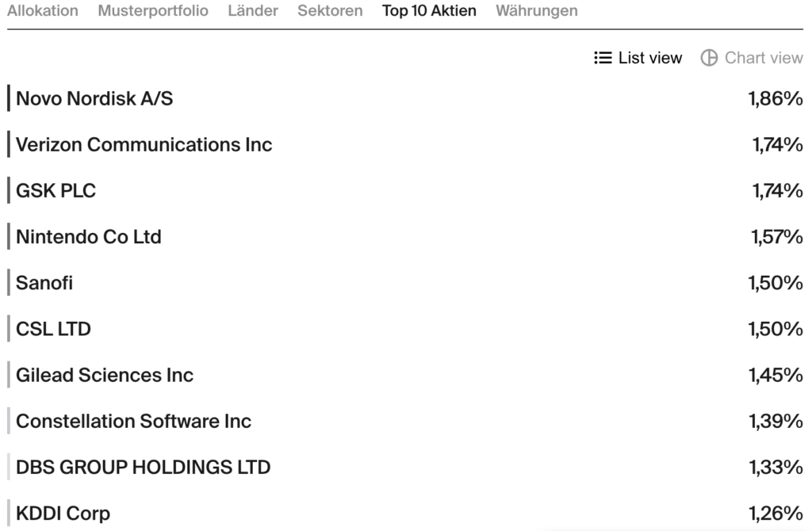The height and width of the screenshot is (531, 812).
Task: Select the Top 10 Aktien tab
Action: pos(429,11)
